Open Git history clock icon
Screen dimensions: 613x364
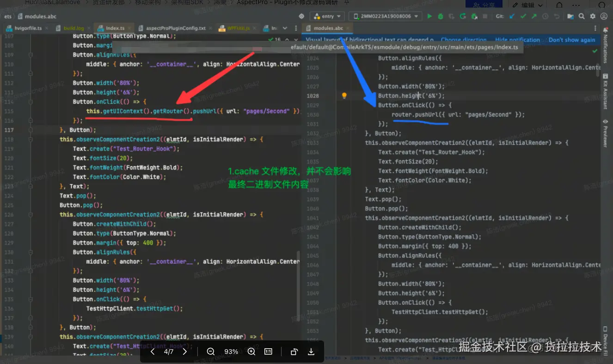544,16
